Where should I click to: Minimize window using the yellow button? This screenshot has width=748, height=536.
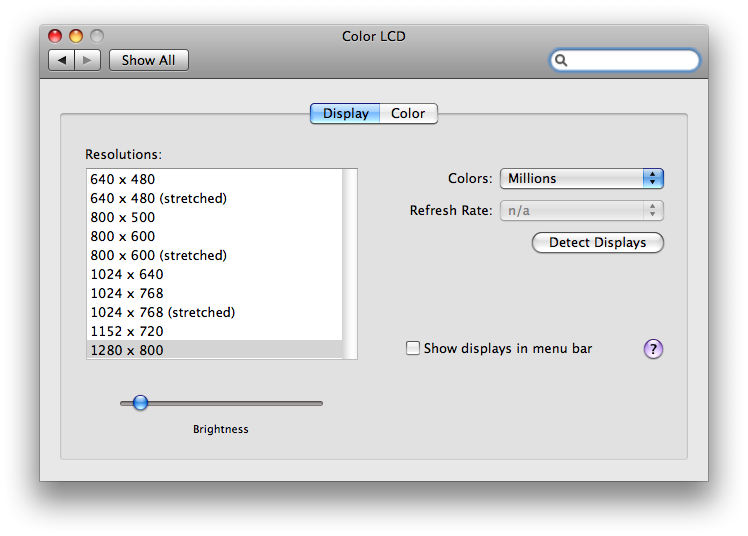(76, 36)
